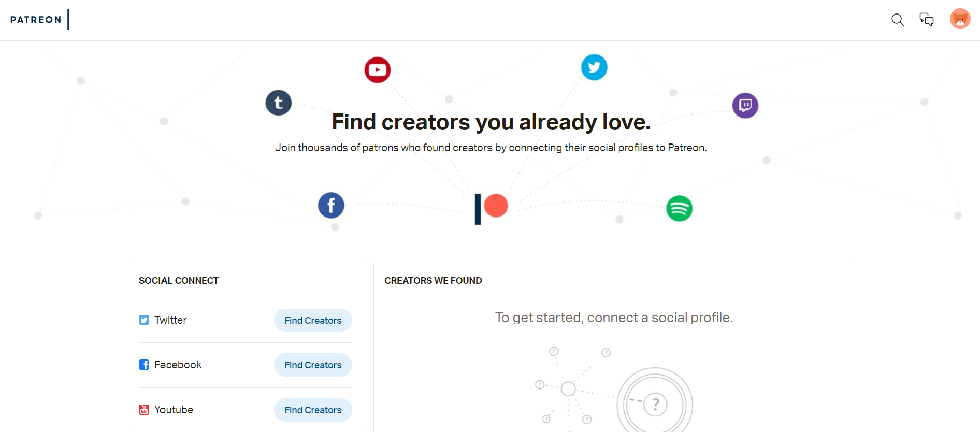Click the CREATORS WE FOUND panel header
The image size is (980, 432).
[x=433, y=280]
